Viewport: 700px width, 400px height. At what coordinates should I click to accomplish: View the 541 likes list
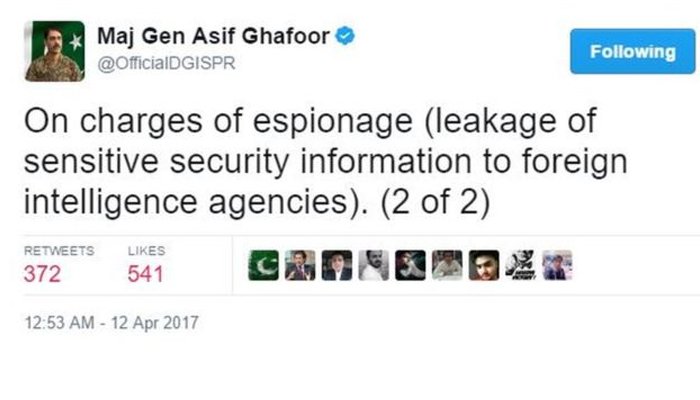point(145,273)
